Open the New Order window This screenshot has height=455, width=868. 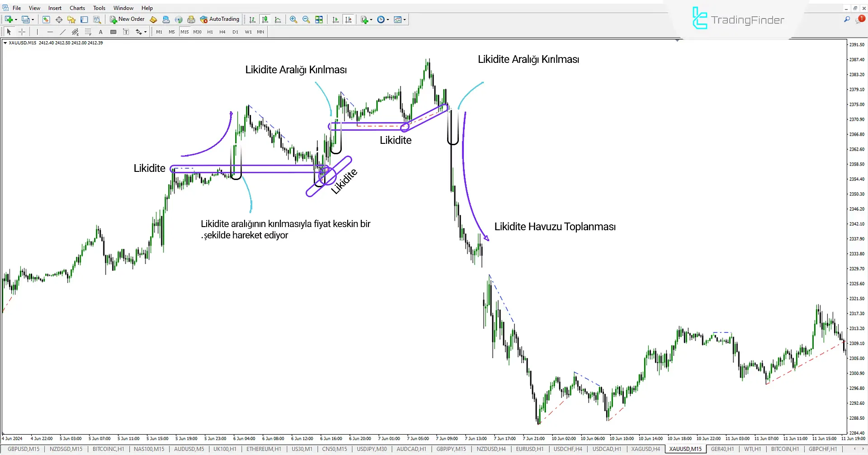pyautogui.click(x=127, y=19)
